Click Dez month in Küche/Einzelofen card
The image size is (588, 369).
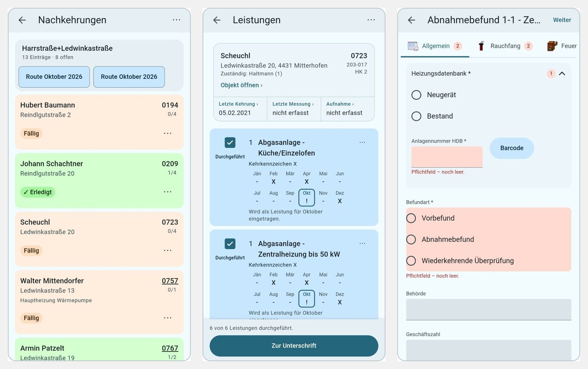[340, 198]
